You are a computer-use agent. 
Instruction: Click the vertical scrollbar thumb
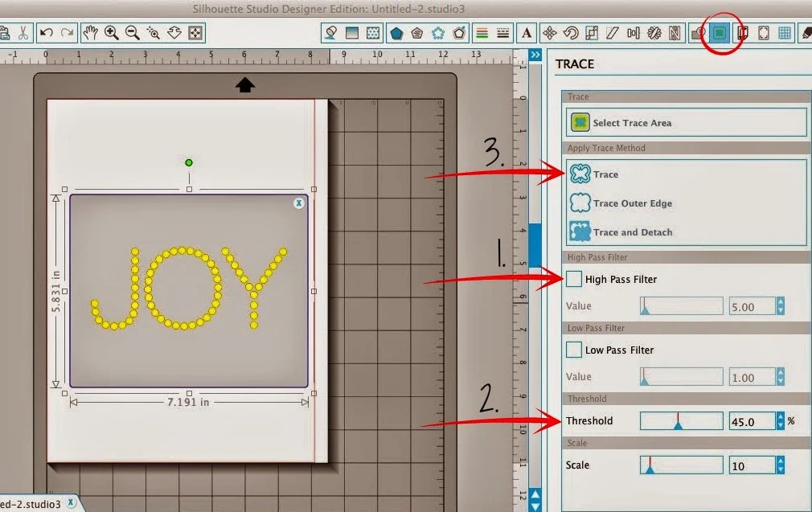pyautogui.click(x=535, y=245)
